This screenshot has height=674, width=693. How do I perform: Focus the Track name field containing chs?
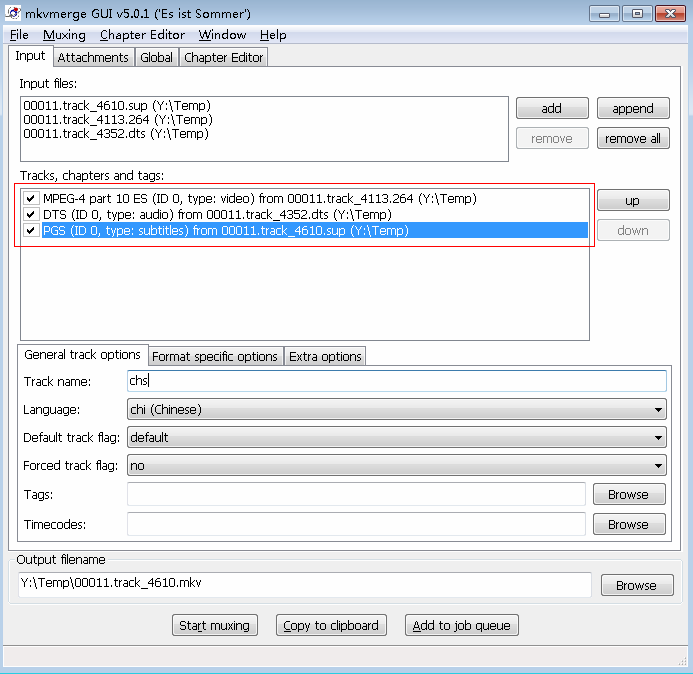(x=396, y=381)
